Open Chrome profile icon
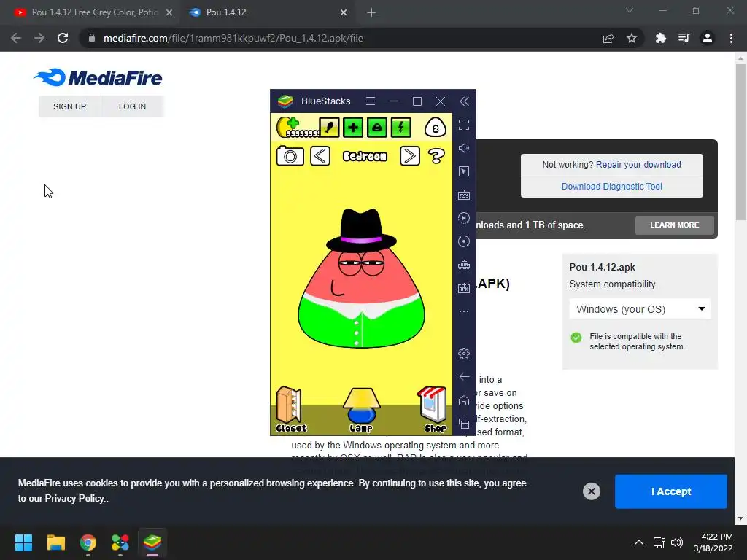This screenshot has width=747, height=560. pos(708,38)
